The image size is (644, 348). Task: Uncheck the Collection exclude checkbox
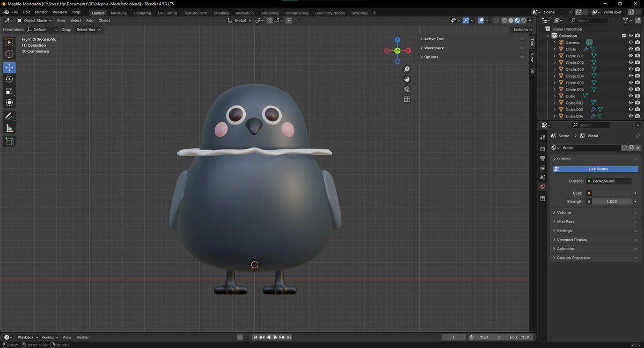click(624, 36)
